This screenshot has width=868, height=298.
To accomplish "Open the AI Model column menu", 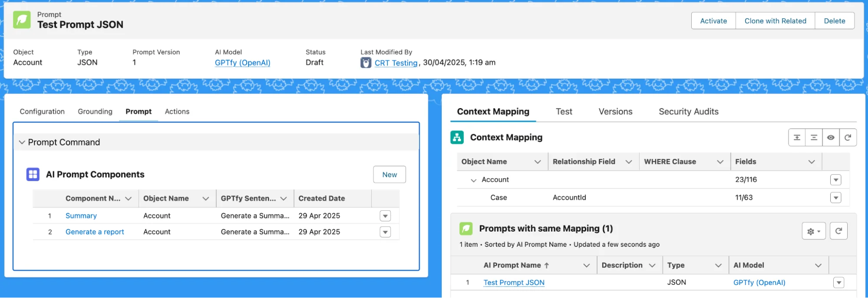I will click(818, 265).
